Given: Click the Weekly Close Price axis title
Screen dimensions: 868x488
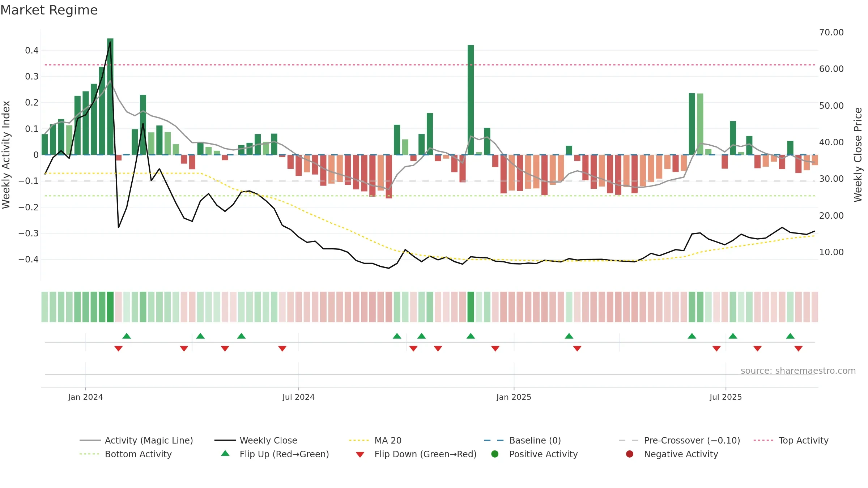Looking at the screenshot, I should [858, 155].
